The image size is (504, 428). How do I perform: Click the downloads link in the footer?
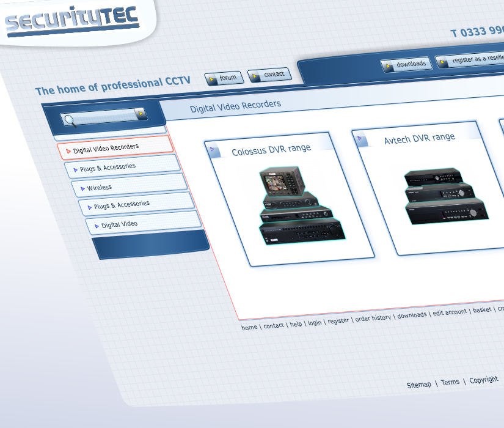(x=412, y=315)
